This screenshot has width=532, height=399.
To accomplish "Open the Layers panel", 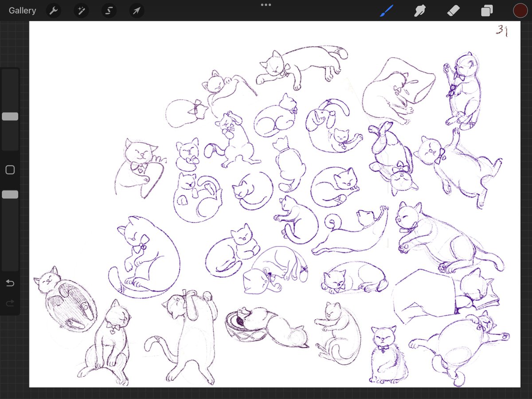I will tap(487, 11).
